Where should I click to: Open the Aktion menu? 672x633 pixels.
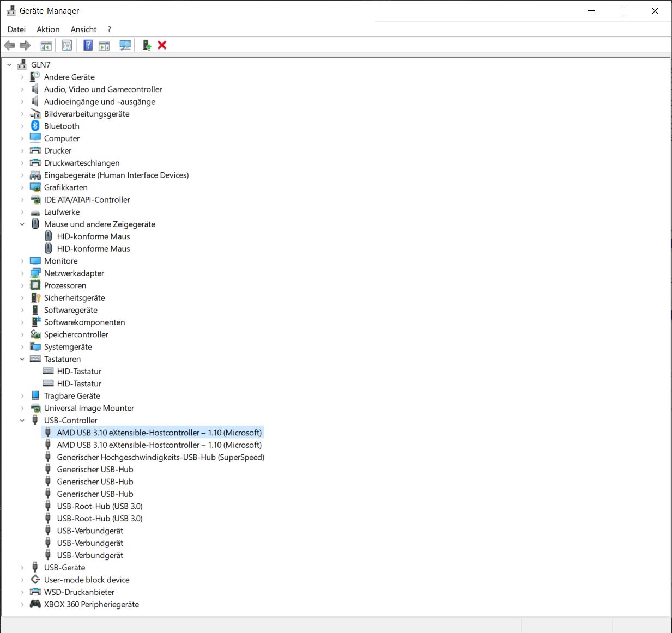[x=48, y=29]
